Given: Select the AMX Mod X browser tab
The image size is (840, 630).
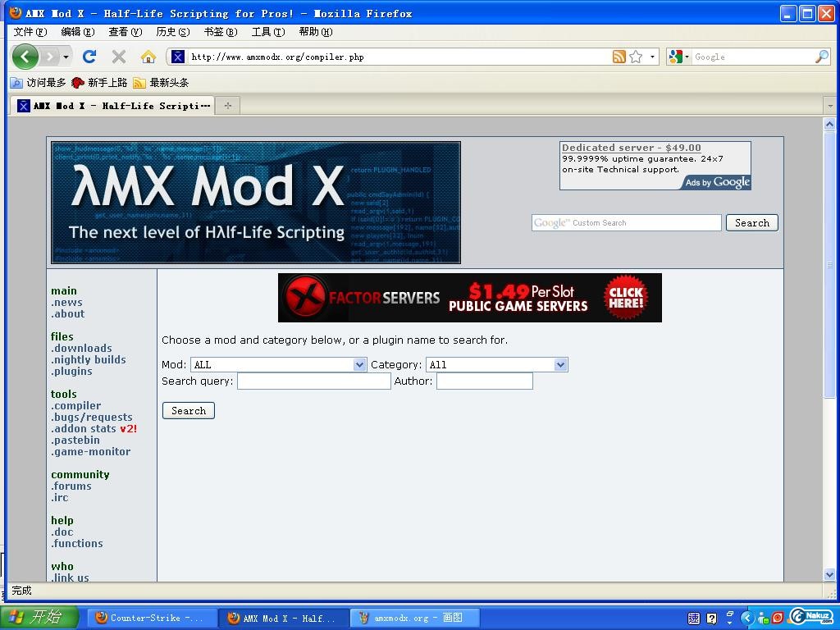Looking at the screenshot, I should point(112,106).
